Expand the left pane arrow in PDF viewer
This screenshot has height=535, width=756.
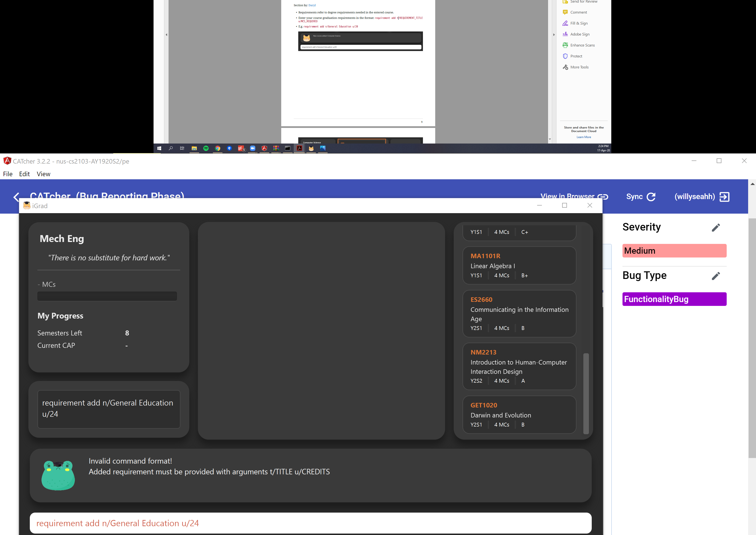(x=166, y=35)
